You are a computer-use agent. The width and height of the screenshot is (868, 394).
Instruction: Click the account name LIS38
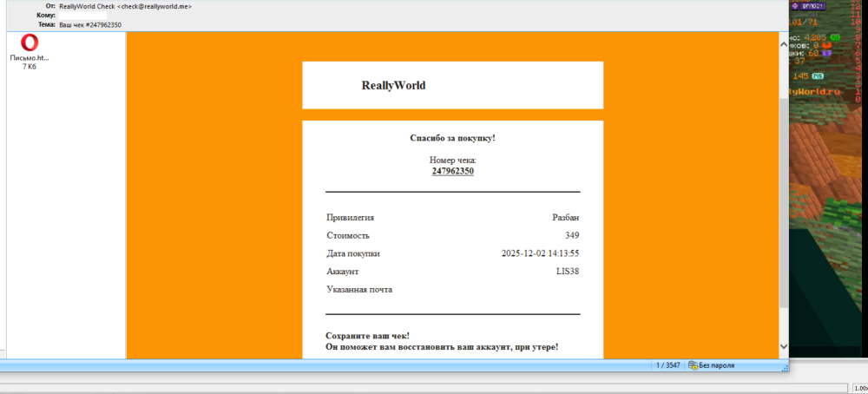click(x=568, y=272)
